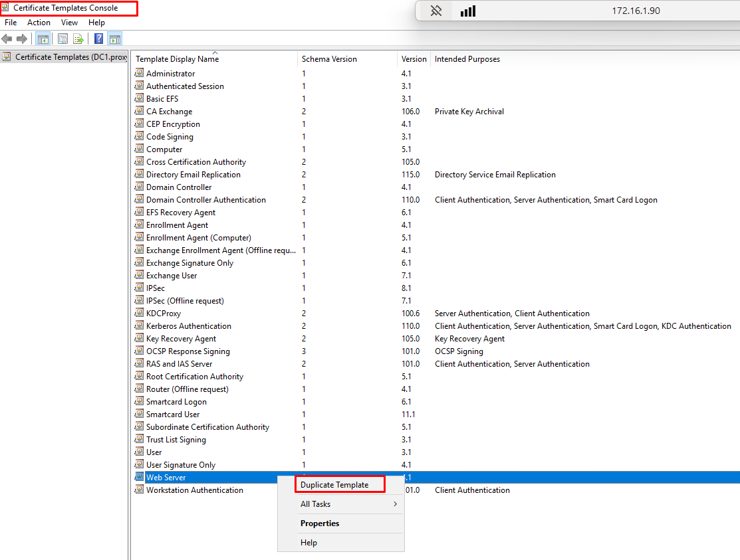Open the View menu
This screenshot has height=560, width=740.
69,23
